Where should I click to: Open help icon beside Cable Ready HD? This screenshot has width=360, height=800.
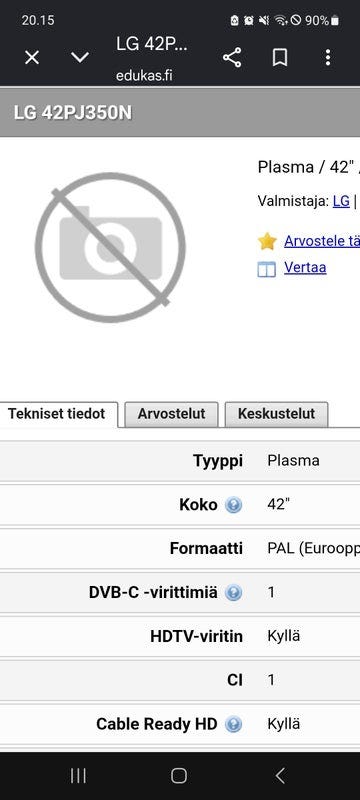coord(233,724)
